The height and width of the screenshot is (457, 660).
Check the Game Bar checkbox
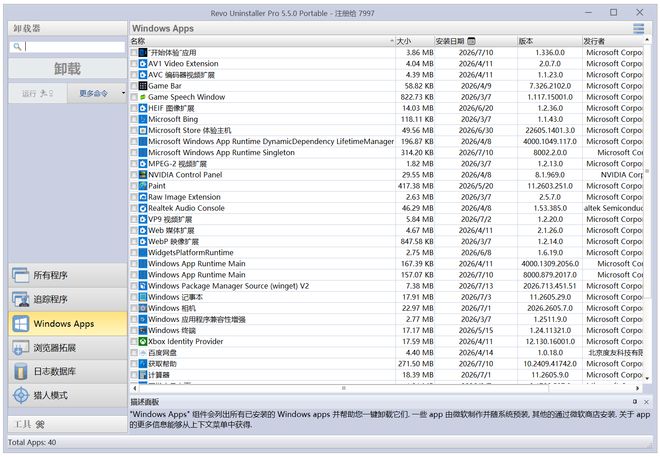coord(134,86)
